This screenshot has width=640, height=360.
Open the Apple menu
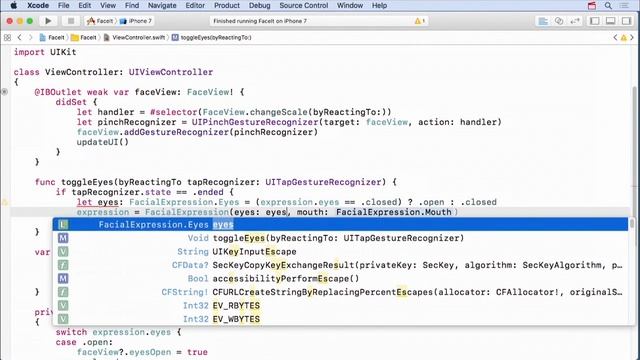[13, 5]
